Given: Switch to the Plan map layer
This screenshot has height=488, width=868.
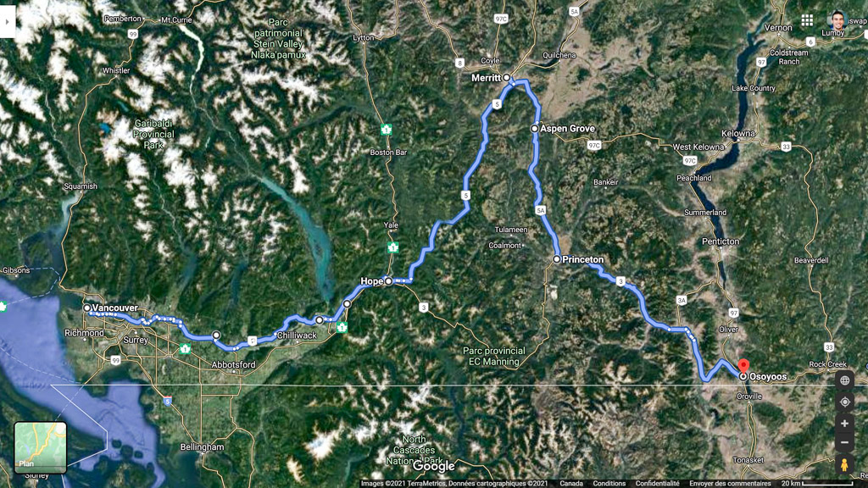Looking at the screenshot, I should click(x=41, y=447).
